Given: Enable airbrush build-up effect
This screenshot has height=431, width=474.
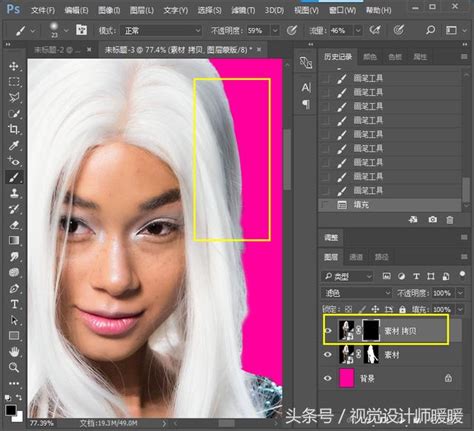Looking at the screenshot, I should point(375,31).
